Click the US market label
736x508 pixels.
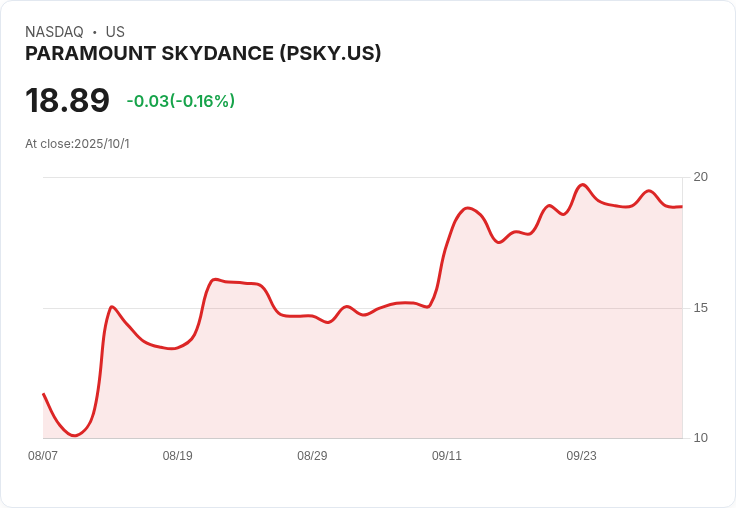[x=115, y=32]
